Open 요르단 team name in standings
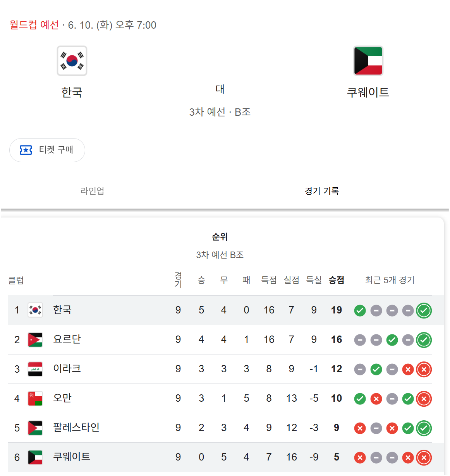This screenshot has width=450, height=476. [x=67, y=339]
